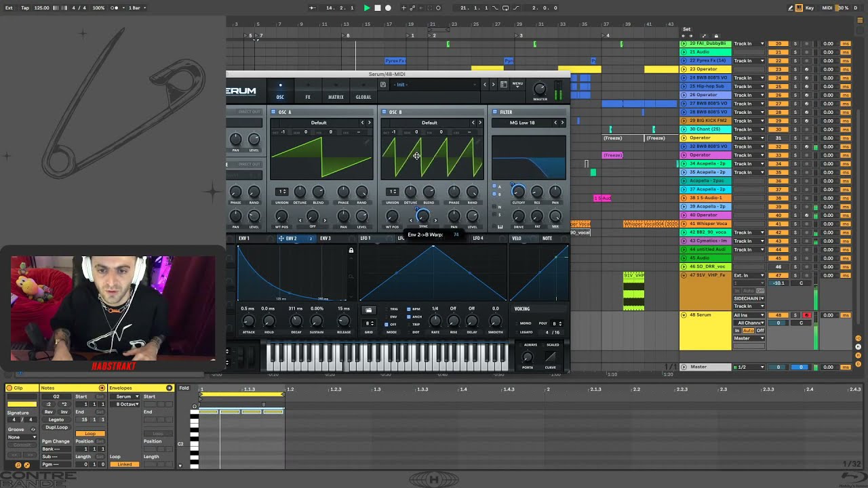Go to the previous Serum preset arrow

point(484,85)
